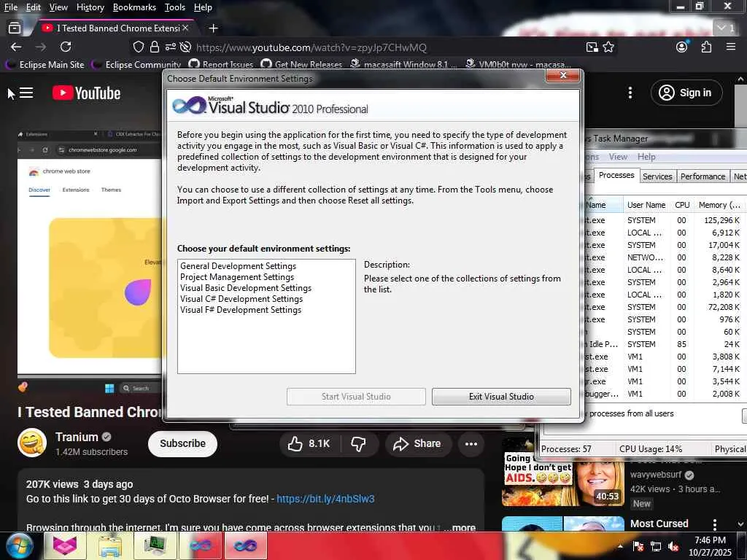747x560 pixels.
Task: Open the Task Manager Help menu
Action: coord(646,157)
